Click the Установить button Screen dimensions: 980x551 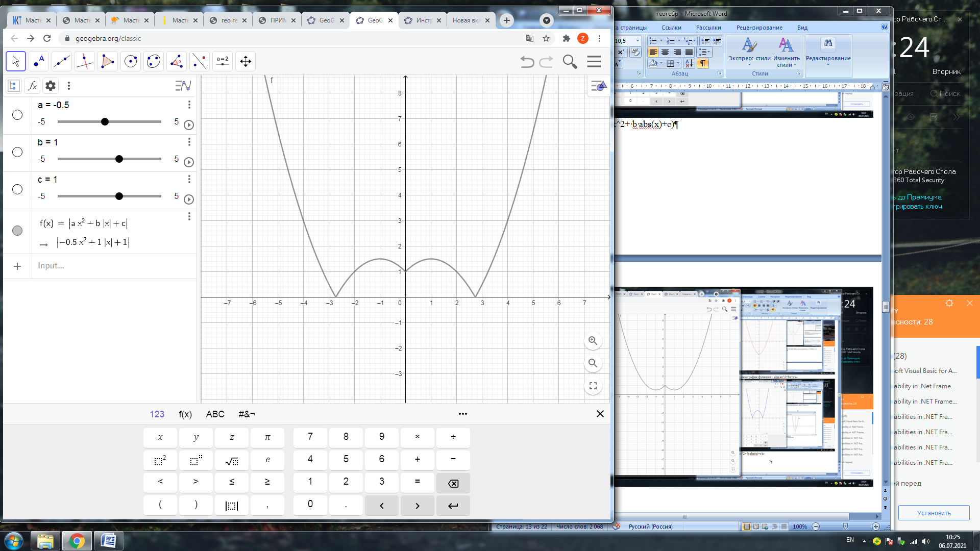pos(934,513)
